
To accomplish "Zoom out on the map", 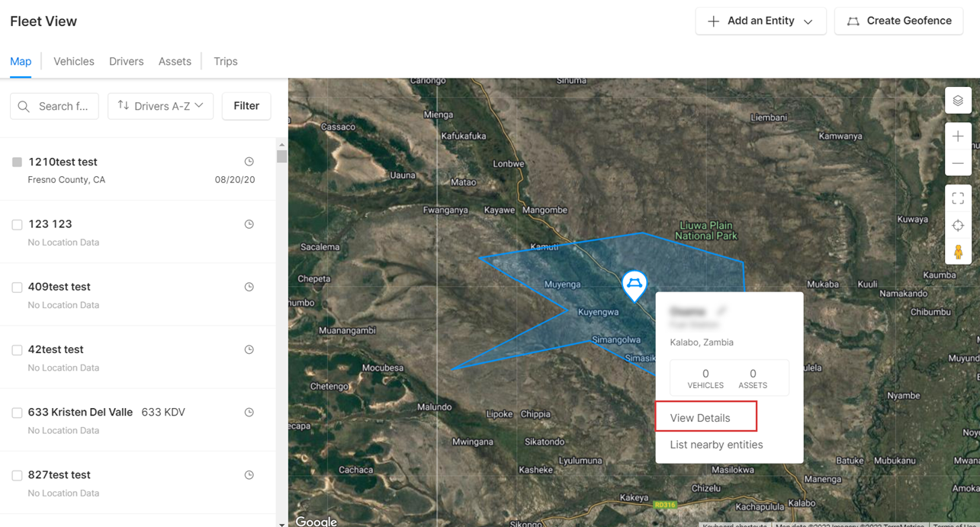I will 958,163.
